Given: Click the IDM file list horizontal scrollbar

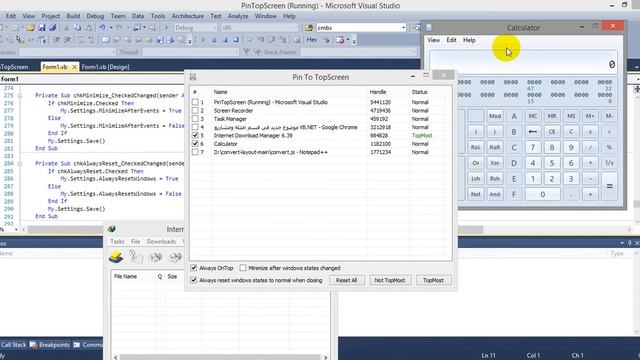Looking at the screenshot, I should 221,357.
